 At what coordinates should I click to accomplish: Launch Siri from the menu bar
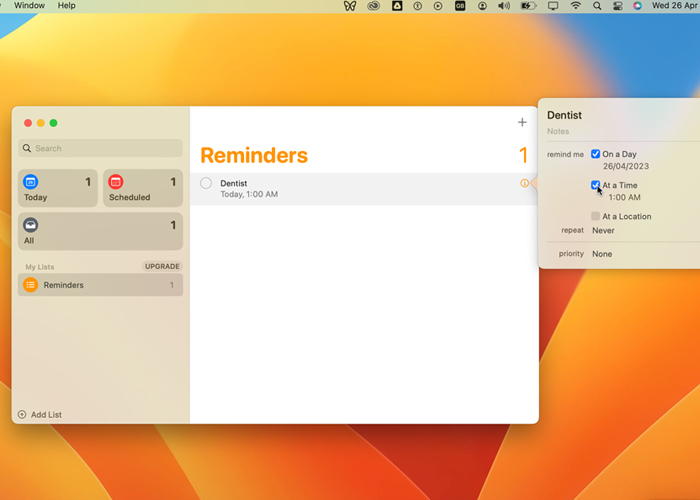637,6
